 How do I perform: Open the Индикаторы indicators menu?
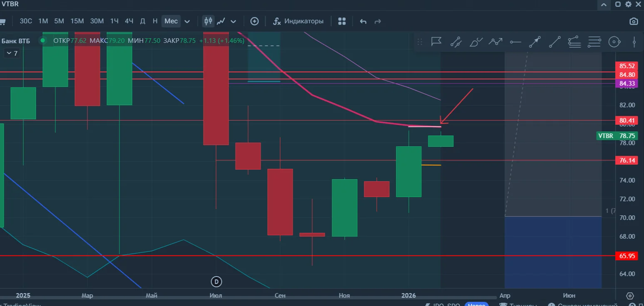298,21
